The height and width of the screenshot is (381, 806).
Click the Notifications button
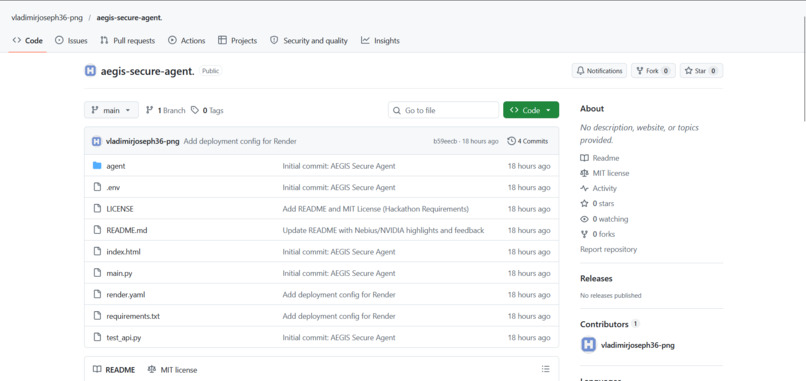point(599,71)
